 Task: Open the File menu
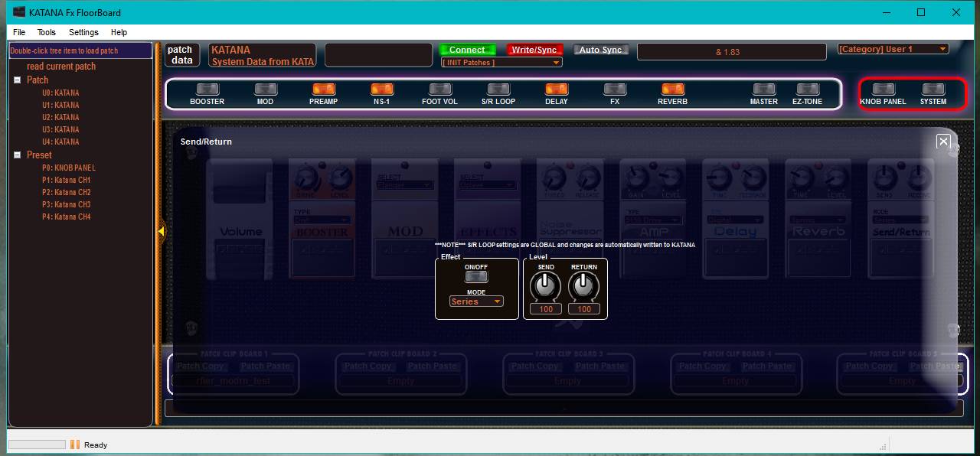19,32
